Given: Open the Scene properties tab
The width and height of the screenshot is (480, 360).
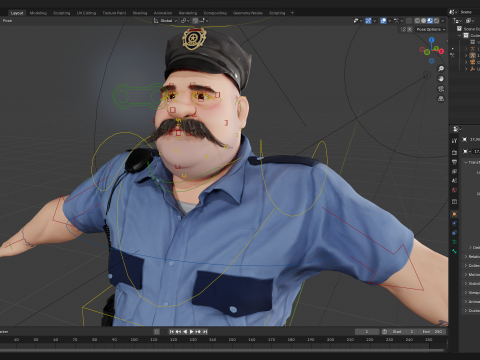Looking at the screenshot, I should tap(454, 181).
